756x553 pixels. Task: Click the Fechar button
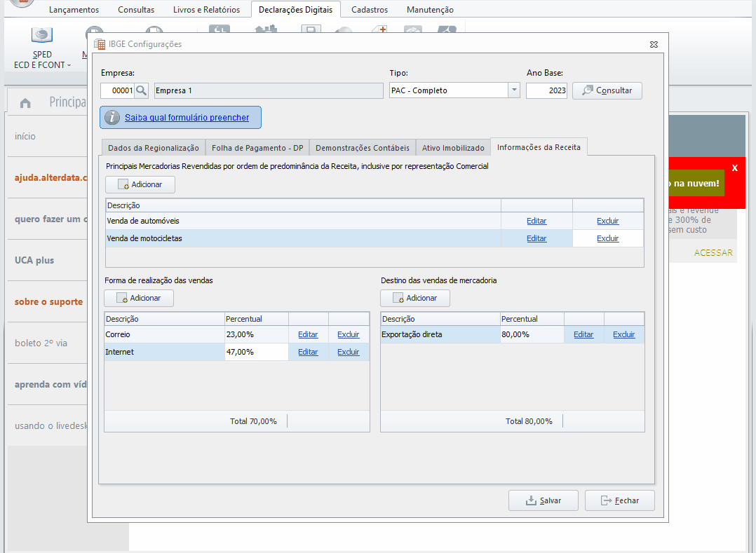(619, 500)
